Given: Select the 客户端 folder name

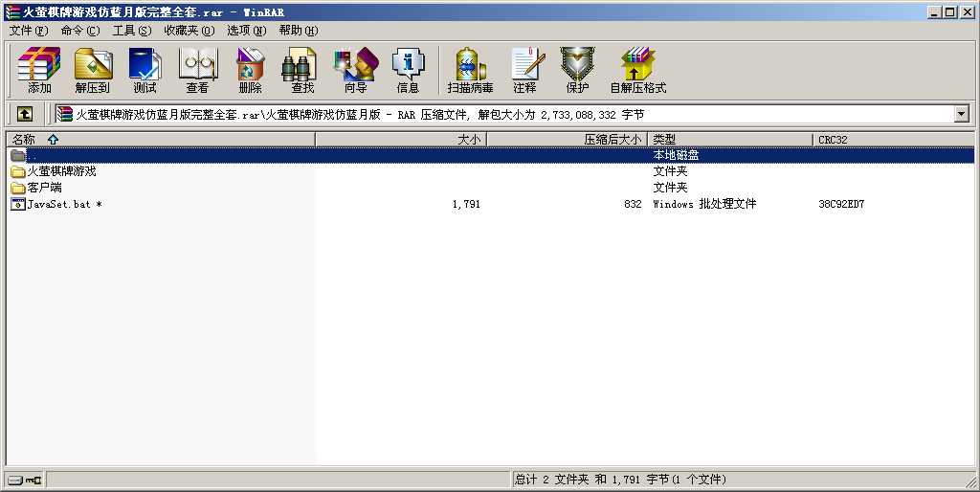Looking at the screenshot, I should pyautogui.click(x=44, y=188).
